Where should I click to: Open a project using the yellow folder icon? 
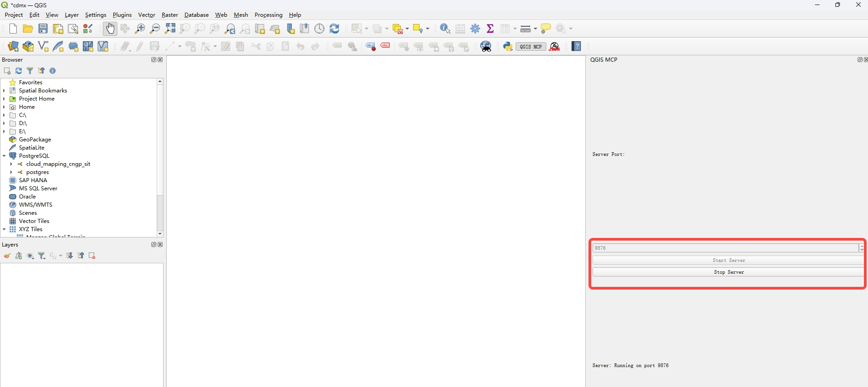pos(28,29)
